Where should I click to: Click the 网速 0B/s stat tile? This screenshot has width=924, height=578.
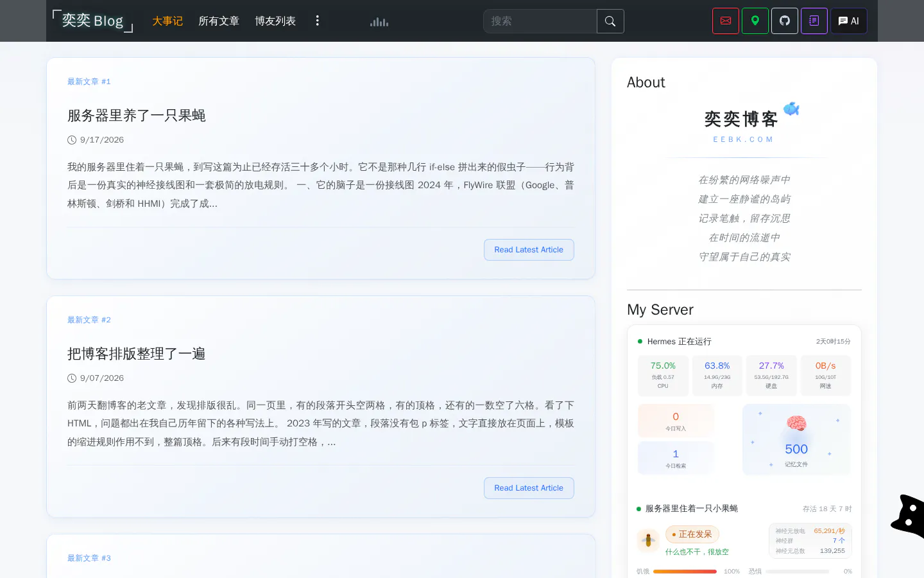(x=826, y=375)
